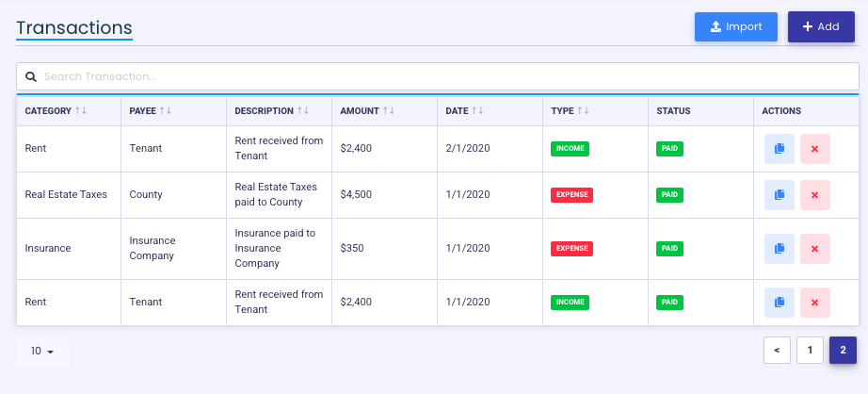This screenshot has height=394, width=868.
Task: Sort table by Description column
Action: pos(303,111)
